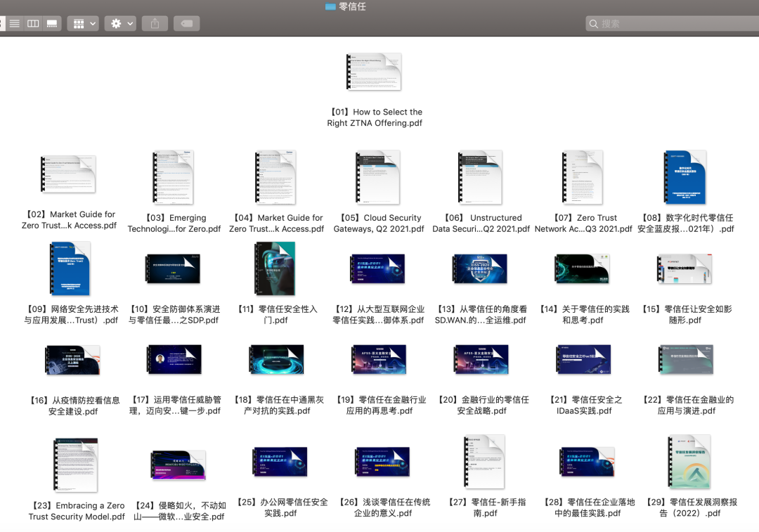Select the 【21】零信任安全之 IDaaS PDF icon
The image size is (759, 532).
[x=584, y=360]
